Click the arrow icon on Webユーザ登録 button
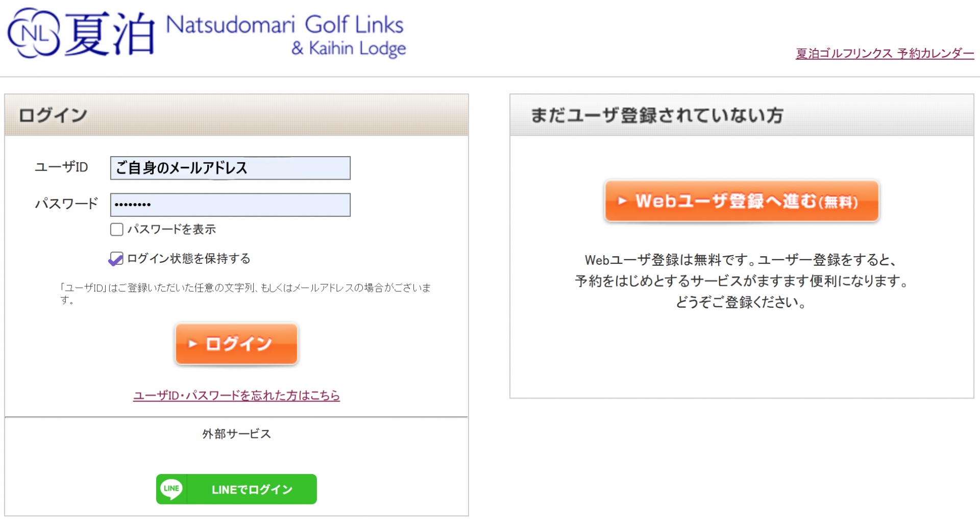The width and height of the screenshot is (980, 521). tap(622, 201)
